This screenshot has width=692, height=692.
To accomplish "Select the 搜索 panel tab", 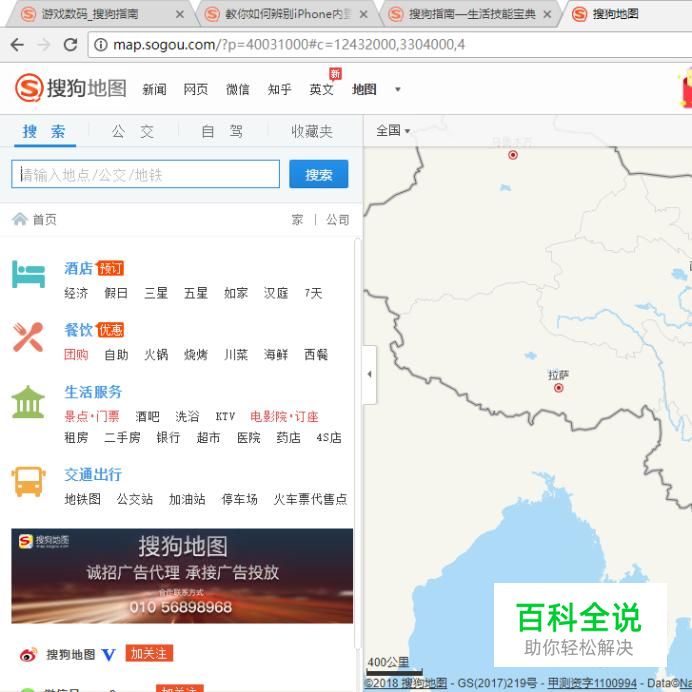I will coord(44,132).
